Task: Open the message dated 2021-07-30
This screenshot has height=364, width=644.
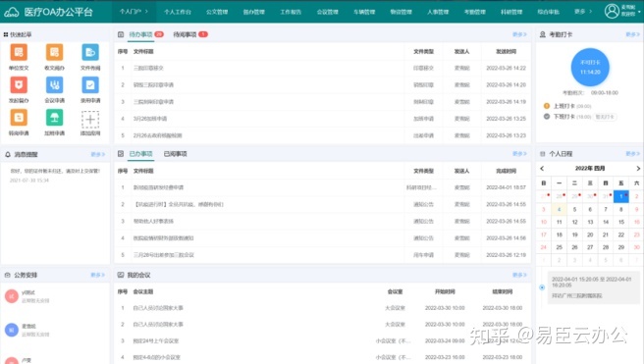Action: pyautogui.click(x=55, y=176)
